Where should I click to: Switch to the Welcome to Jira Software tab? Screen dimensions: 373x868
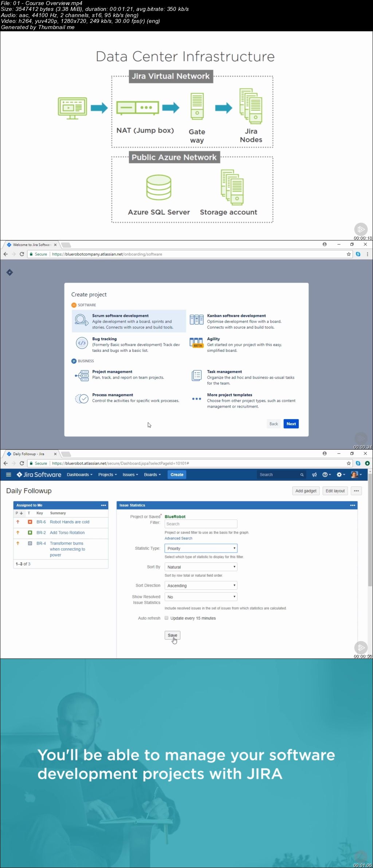point(32,245)
